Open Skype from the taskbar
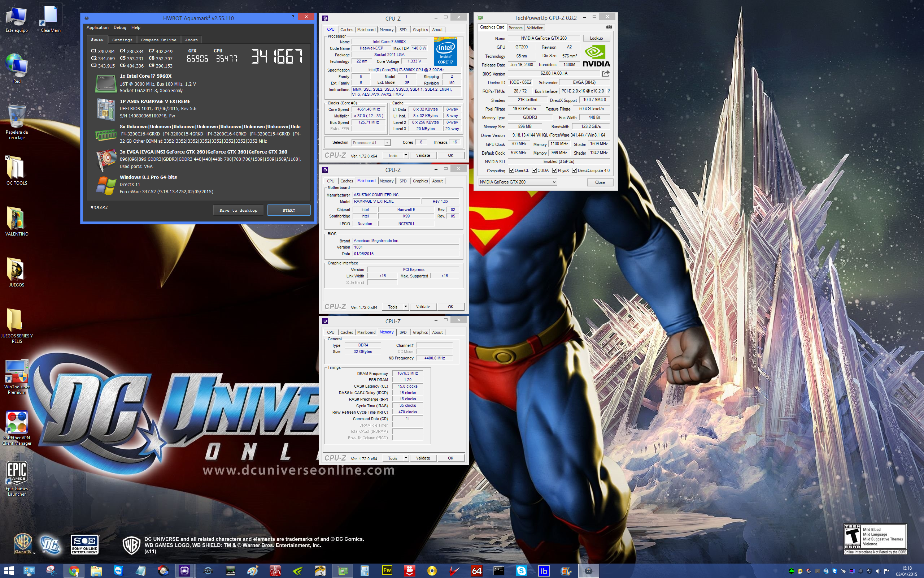Viewport: 924px width, 578px height. point(521,571)
